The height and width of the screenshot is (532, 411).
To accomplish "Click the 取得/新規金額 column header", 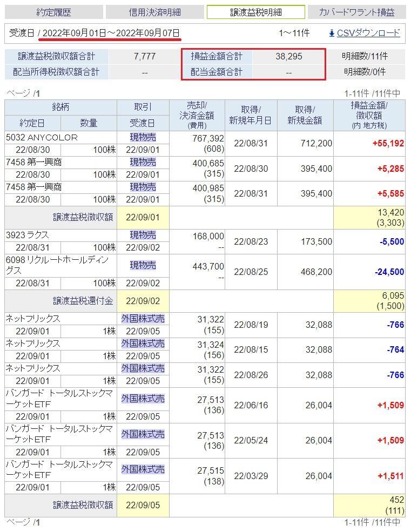I will click(305, 116).
